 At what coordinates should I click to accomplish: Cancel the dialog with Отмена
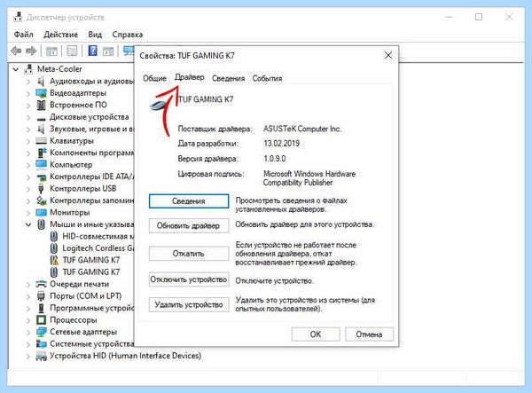369,334
